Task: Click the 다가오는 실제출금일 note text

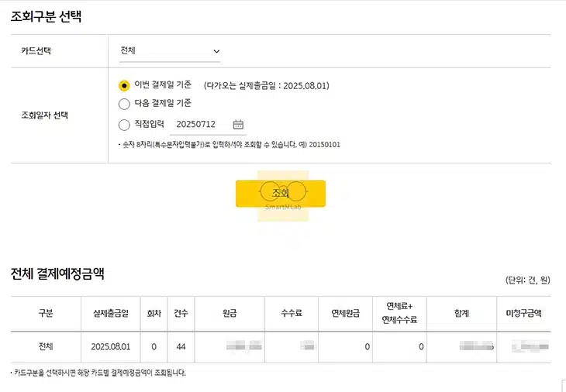Action: coord(267,86)
